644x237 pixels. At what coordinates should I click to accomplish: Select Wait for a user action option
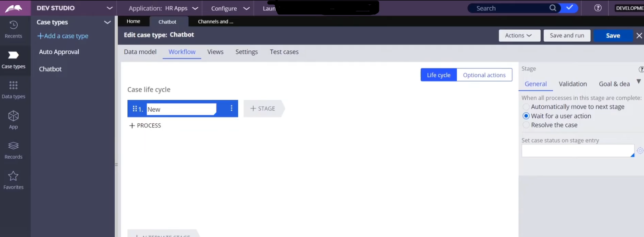click(526, 116)
